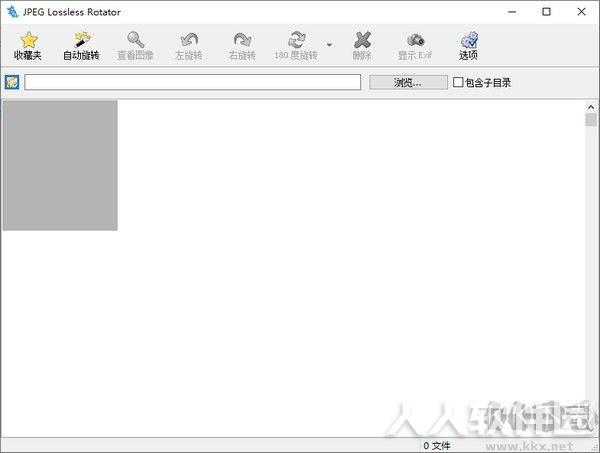Select the gray image thumbnail placeholder
The image size is (600, 453).
click(x=60, y=165)
